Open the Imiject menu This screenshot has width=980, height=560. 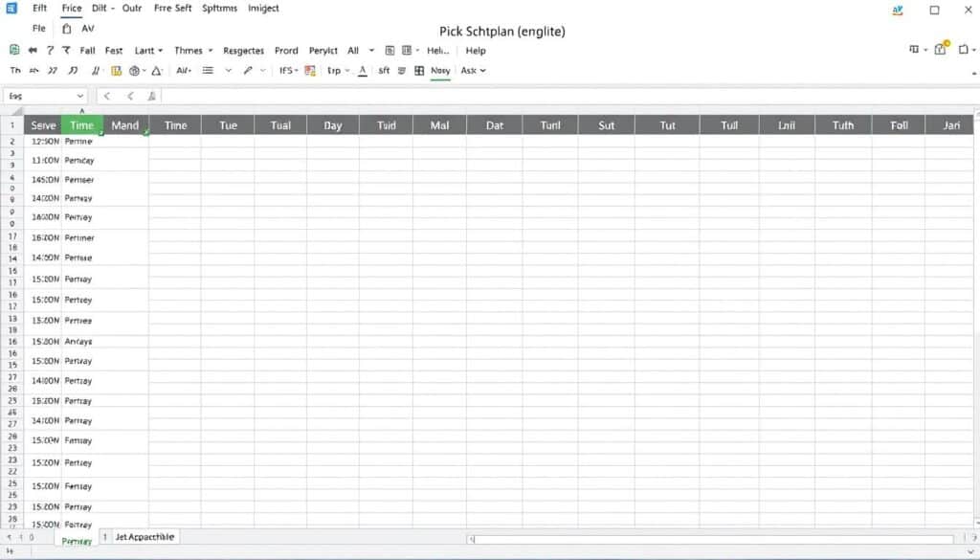click(x=263, y=8)
